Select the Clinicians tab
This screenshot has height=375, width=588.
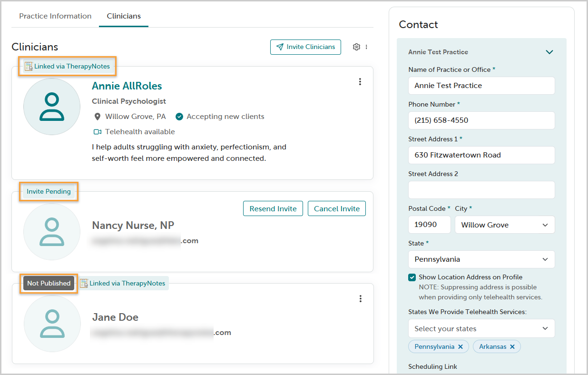coord(124,16)
